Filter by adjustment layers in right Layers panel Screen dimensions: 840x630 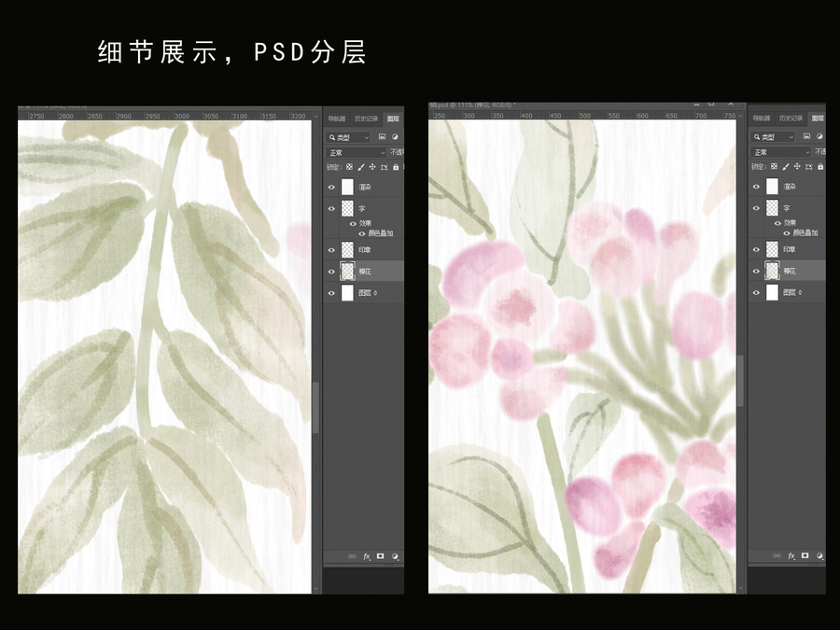click(x=819, y=136)
